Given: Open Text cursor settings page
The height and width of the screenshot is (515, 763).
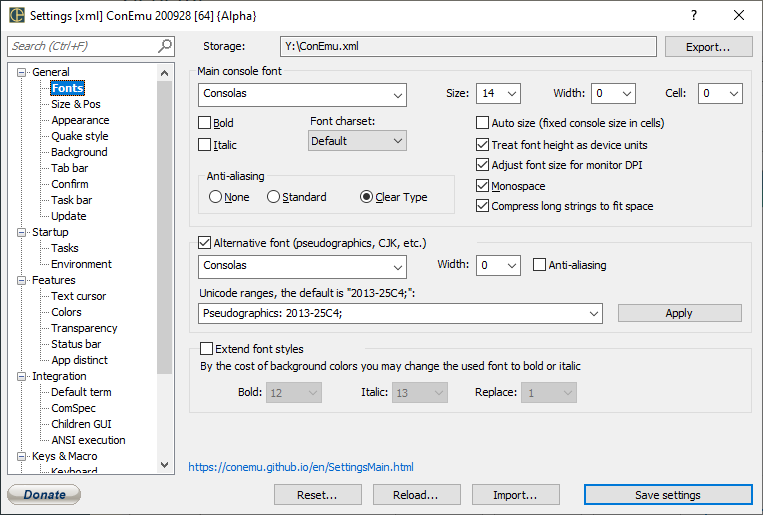Looking at the screenshot, I should coord(78,296).
